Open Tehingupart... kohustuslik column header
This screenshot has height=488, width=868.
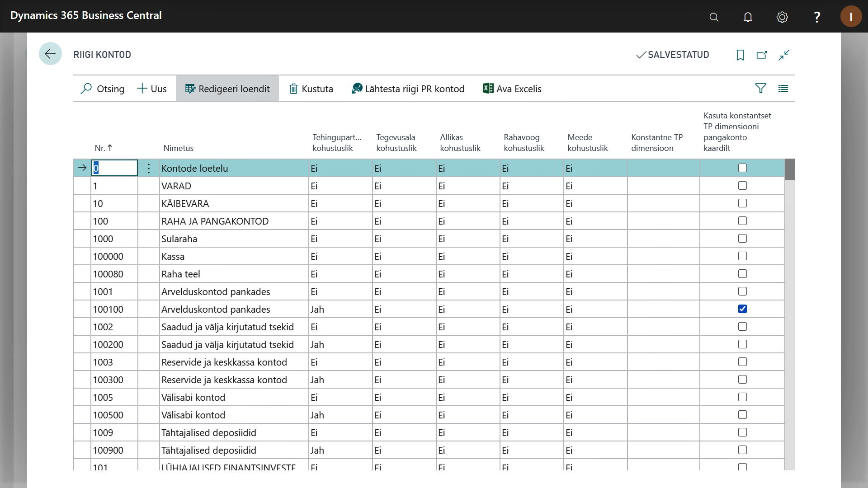[337, 142]
